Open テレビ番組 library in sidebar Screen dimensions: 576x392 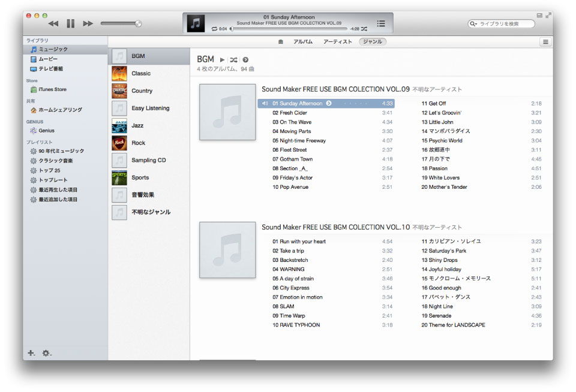[65, 69]
